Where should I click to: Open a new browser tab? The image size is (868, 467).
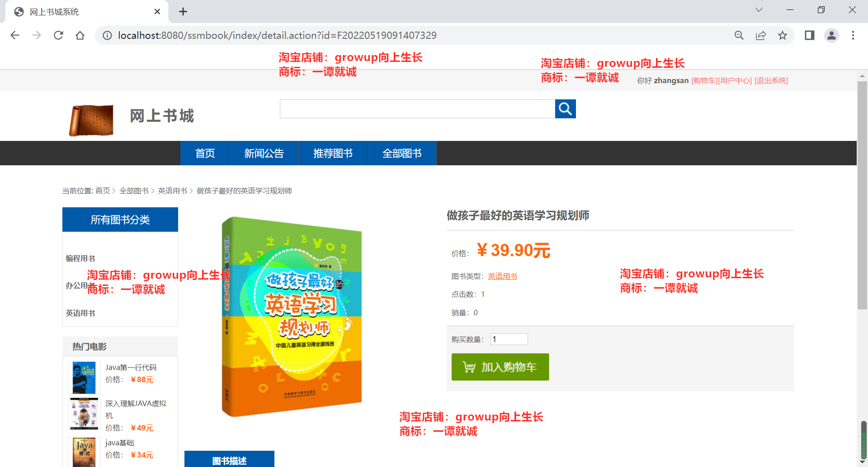(x=183, y=12)
